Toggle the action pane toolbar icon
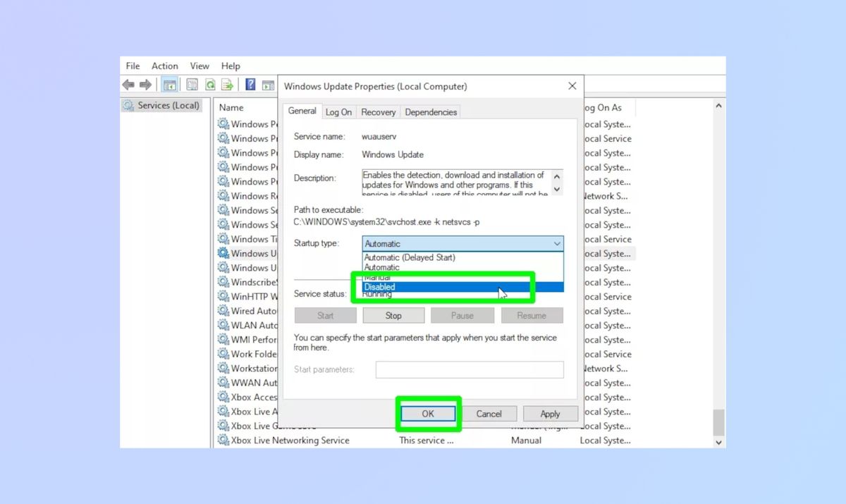The width and height of the screenshot is (846, 504). tap(269, 84)
